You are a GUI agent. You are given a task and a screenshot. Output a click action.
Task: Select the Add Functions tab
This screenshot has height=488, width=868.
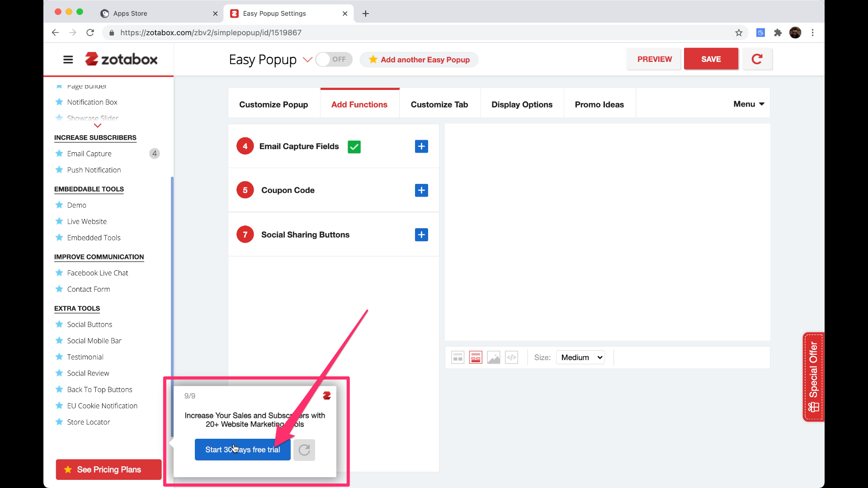pos(359,104)
